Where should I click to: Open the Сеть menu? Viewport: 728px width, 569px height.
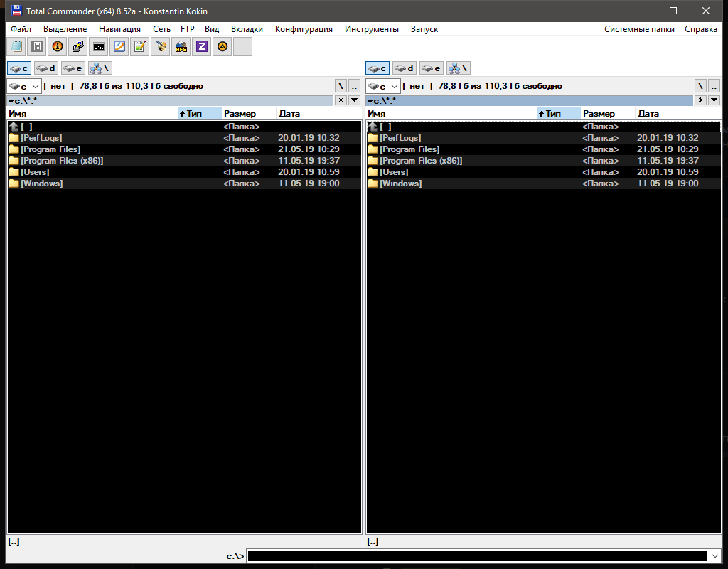161,28
